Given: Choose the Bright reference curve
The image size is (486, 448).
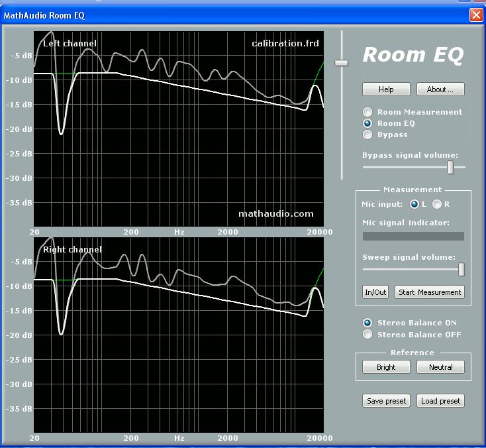Looking at the screenshot, I should pyautogui.click(x=386, y=367).
